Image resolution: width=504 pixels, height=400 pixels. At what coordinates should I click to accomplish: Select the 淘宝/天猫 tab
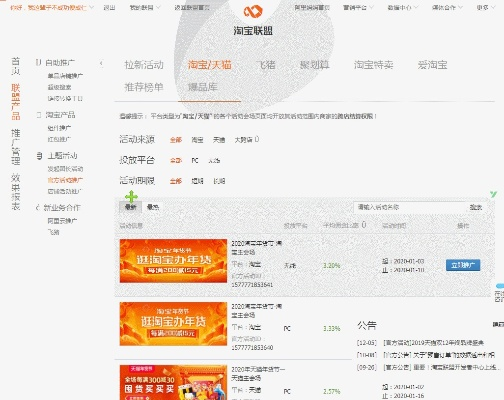tap(209, 65)
